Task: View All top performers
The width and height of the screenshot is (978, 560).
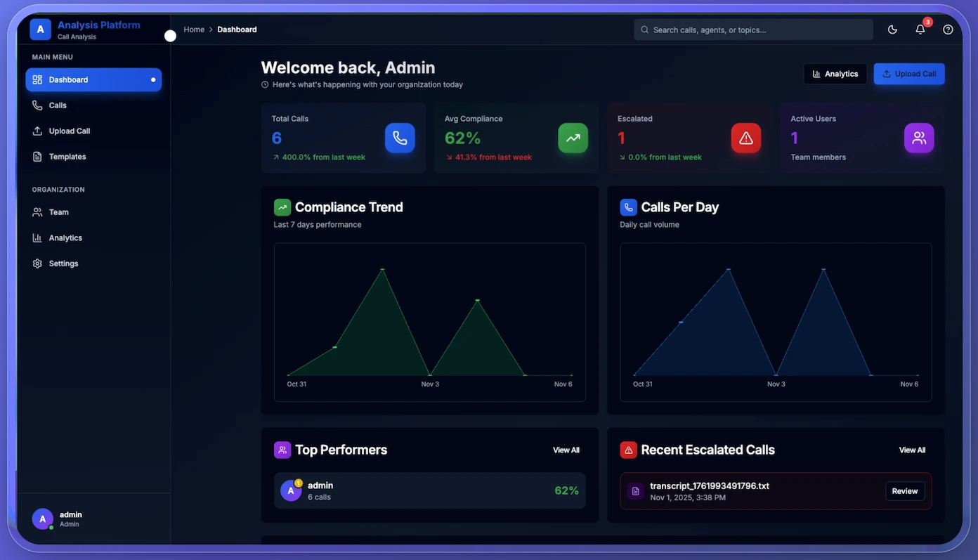Action: (566, 450)
